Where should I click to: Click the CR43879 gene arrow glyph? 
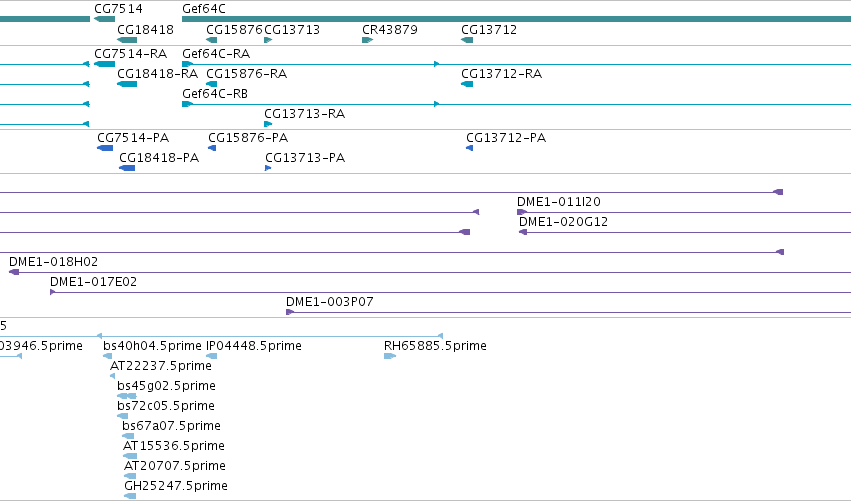click(367, 40)
